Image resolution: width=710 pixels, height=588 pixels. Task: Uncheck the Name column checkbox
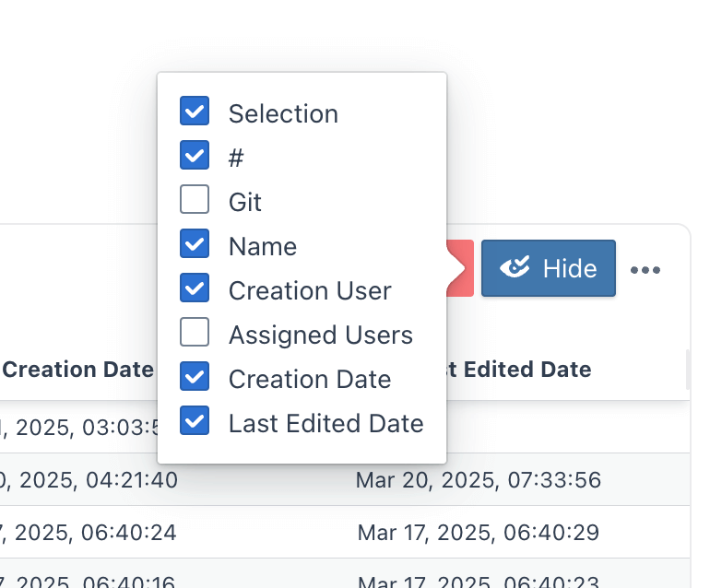(x=195, y=244)
